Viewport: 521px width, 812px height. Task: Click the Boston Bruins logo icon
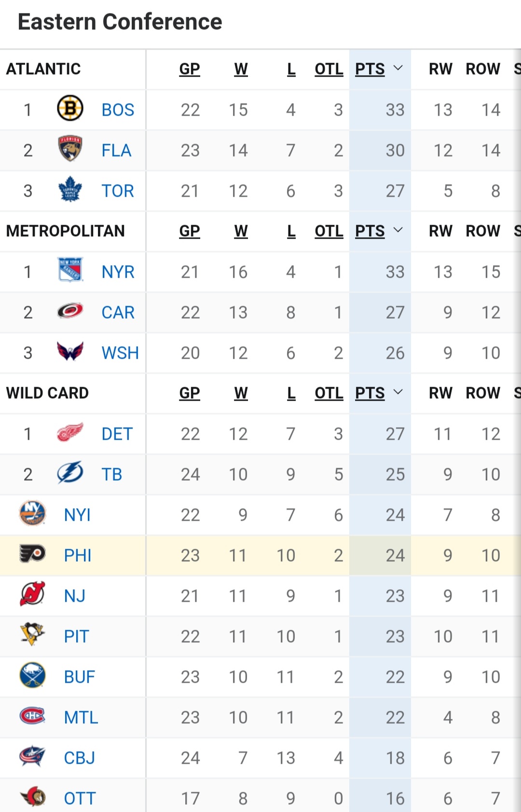coord(70,108)
